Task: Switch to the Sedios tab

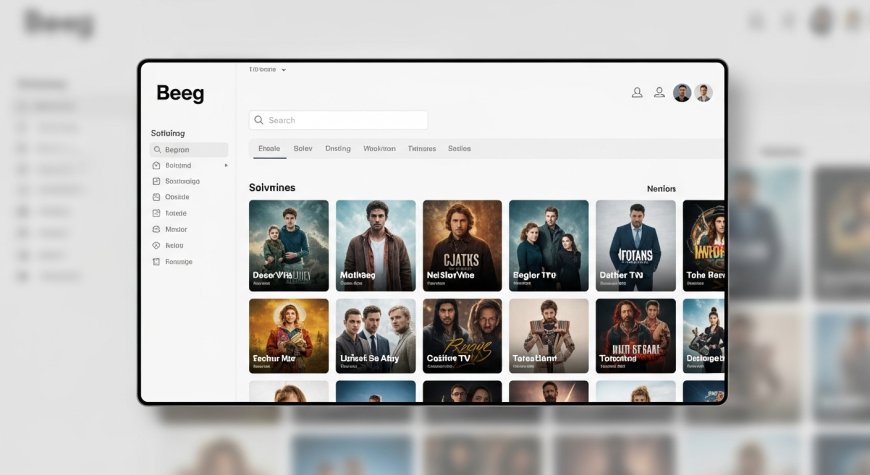Action: point(459,148)
